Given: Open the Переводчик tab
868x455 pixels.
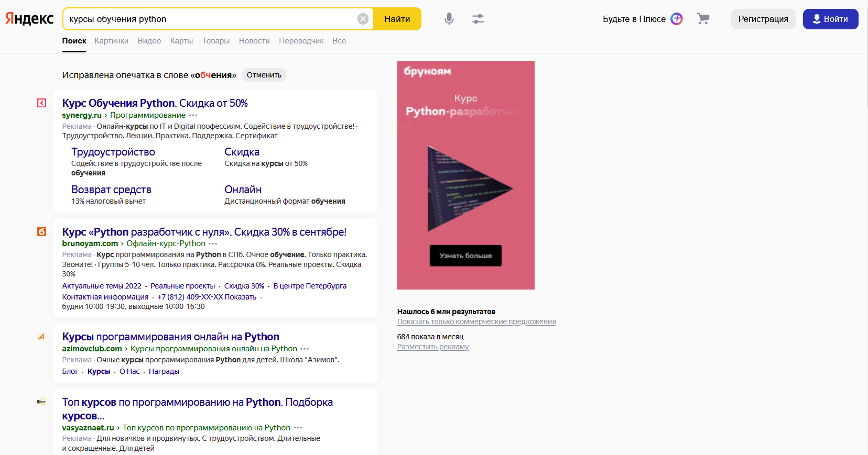Looking at the screenshot, I should click(x=301, y=41).
